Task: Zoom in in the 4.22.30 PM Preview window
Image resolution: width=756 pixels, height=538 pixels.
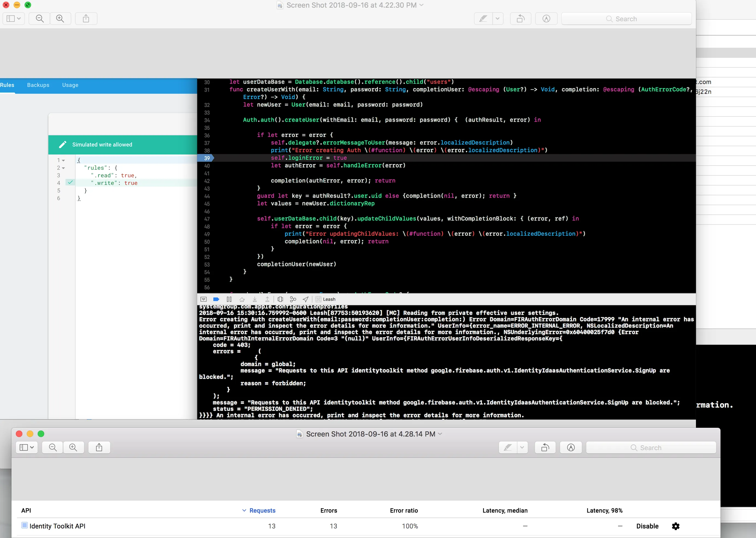Action: (x=60, y=19)
